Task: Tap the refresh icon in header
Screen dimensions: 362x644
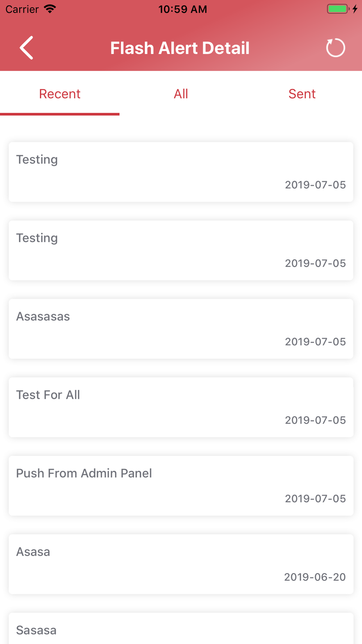Action: tap(336, 48)
